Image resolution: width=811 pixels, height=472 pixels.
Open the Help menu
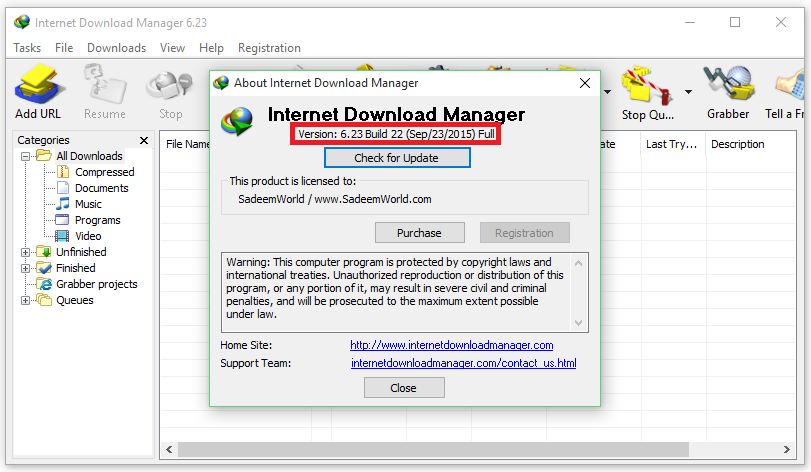(211, 48)
